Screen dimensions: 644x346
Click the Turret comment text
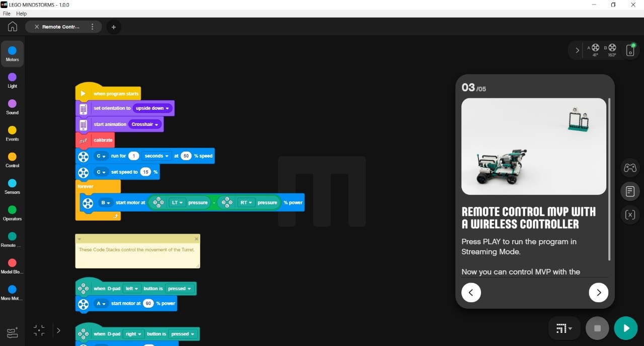(136, 250)
